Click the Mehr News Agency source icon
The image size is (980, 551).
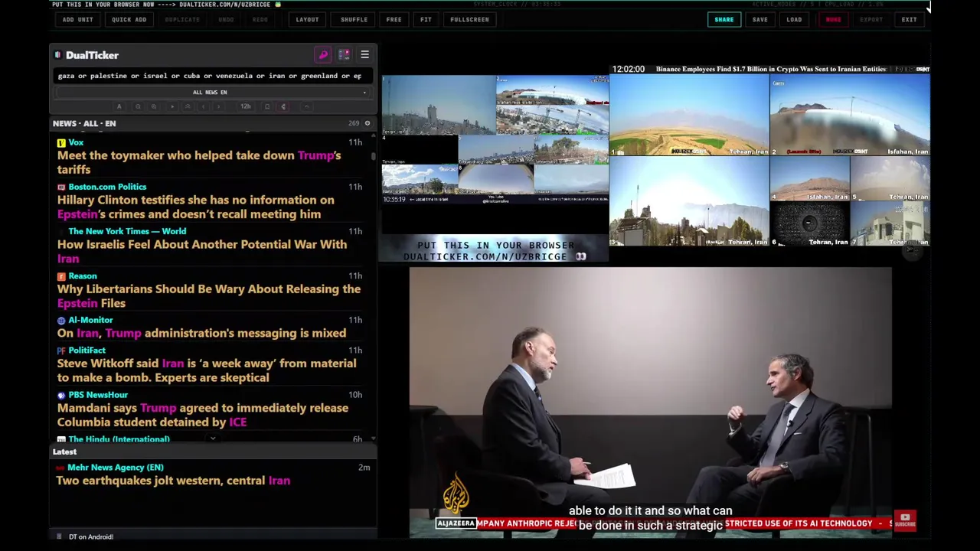60,468
